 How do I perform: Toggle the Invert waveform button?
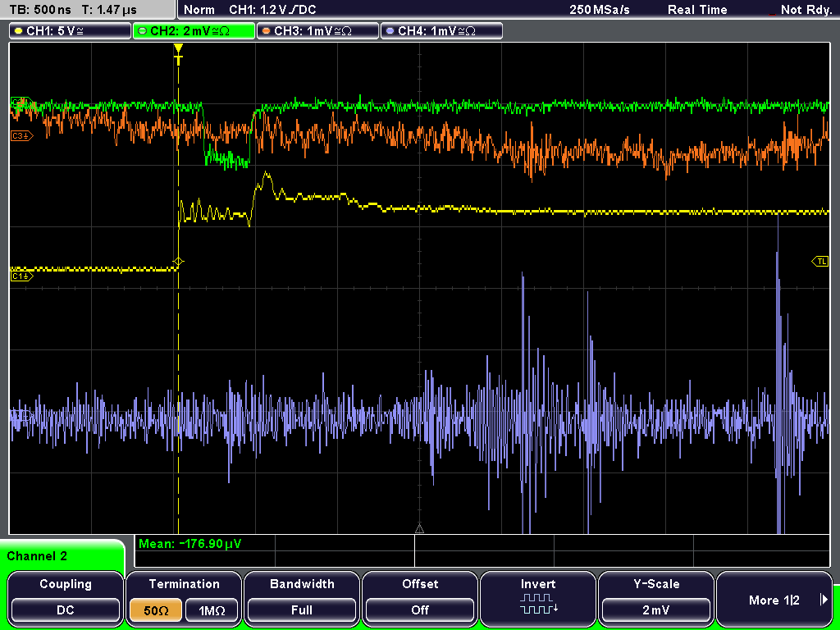coord(538,598)
